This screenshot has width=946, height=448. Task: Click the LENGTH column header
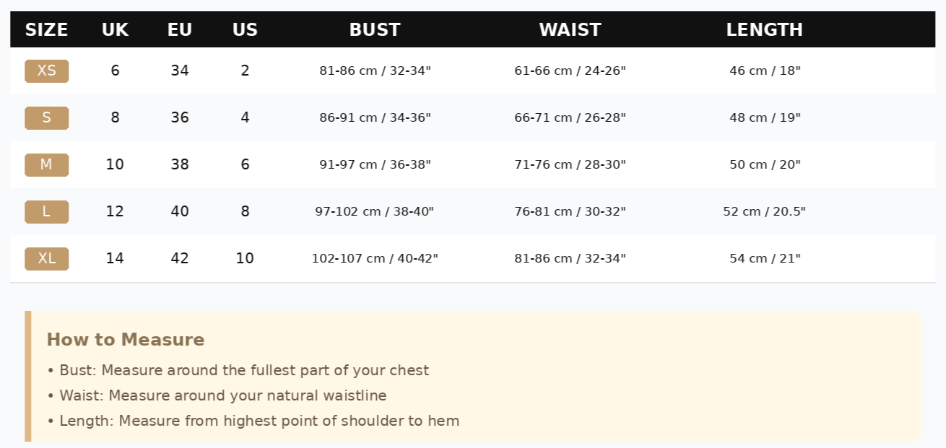point(764,30)
